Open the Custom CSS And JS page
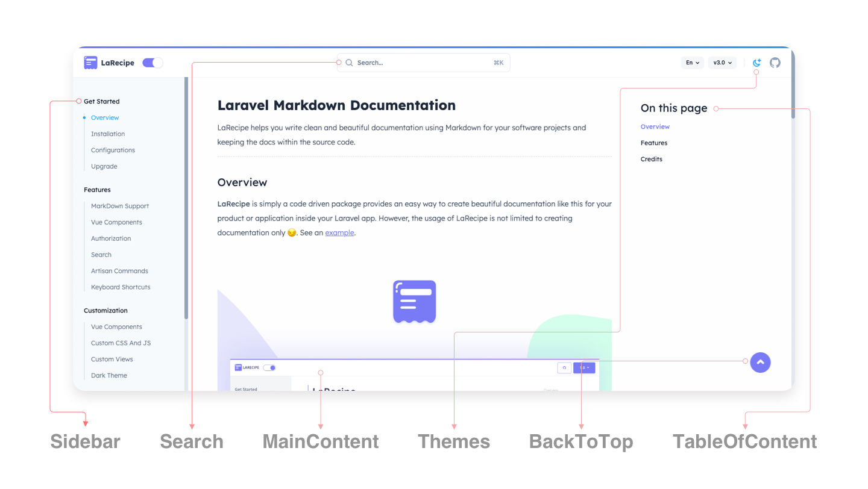The height and width of the screenshot is (489, 868). point(121,344)
